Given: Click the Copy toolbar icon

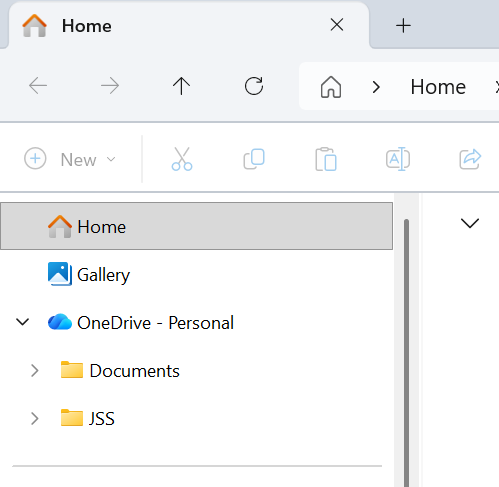Looking at the screenshot, I should click(254, 159).
